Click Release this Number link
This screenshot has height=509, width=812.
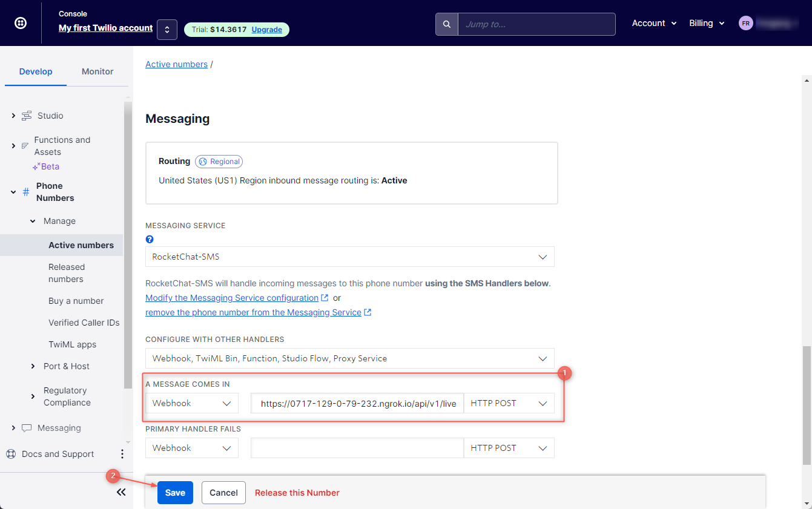click(297, 493)
